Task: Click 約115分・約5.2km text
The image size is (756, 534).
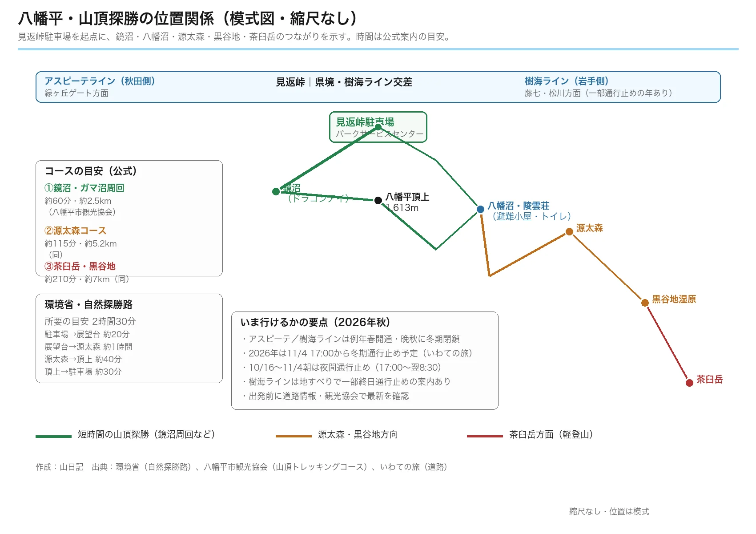Action: click(x=80, y=243)
